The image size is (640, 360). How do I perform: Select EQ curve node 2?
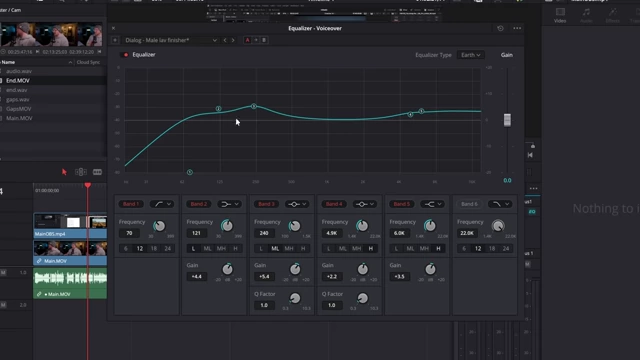coord(218,109)
